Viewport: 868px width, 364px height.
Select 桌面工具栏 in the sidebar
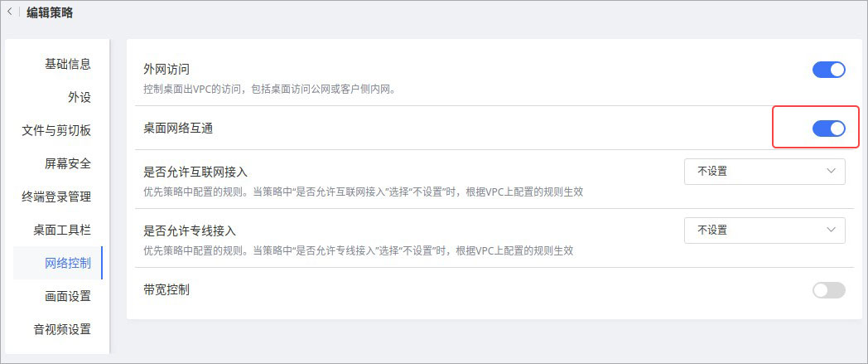tap(62, 230)
